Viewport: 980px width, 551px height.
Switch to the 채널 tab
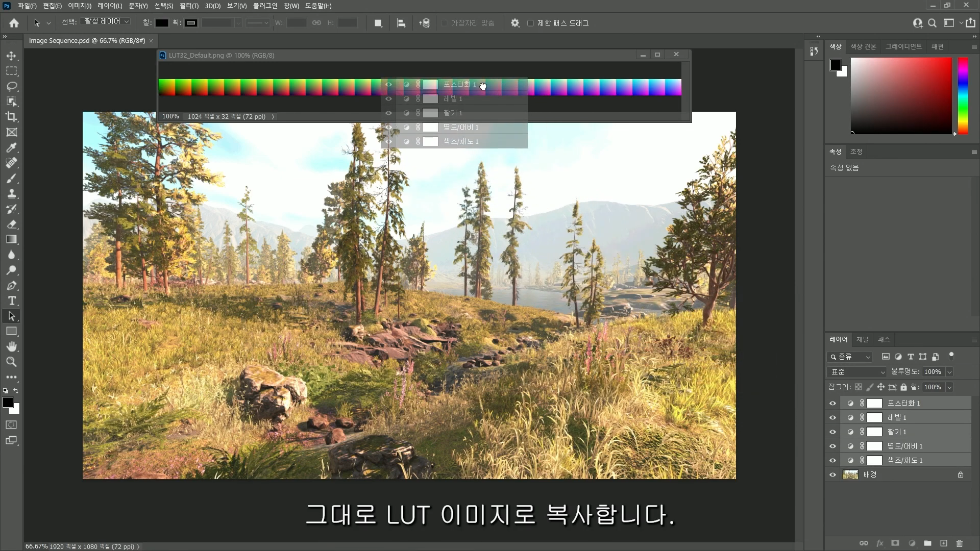[x=862, y=339]
